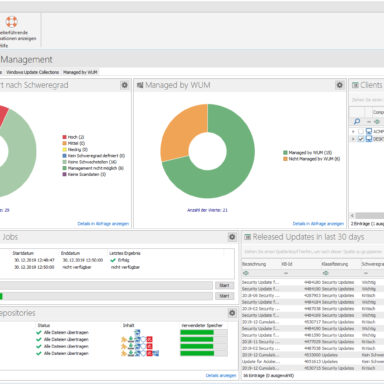384x384 pixels.
Task: Click second client computer icon in Clients list
Action: (x=369, y=139)
